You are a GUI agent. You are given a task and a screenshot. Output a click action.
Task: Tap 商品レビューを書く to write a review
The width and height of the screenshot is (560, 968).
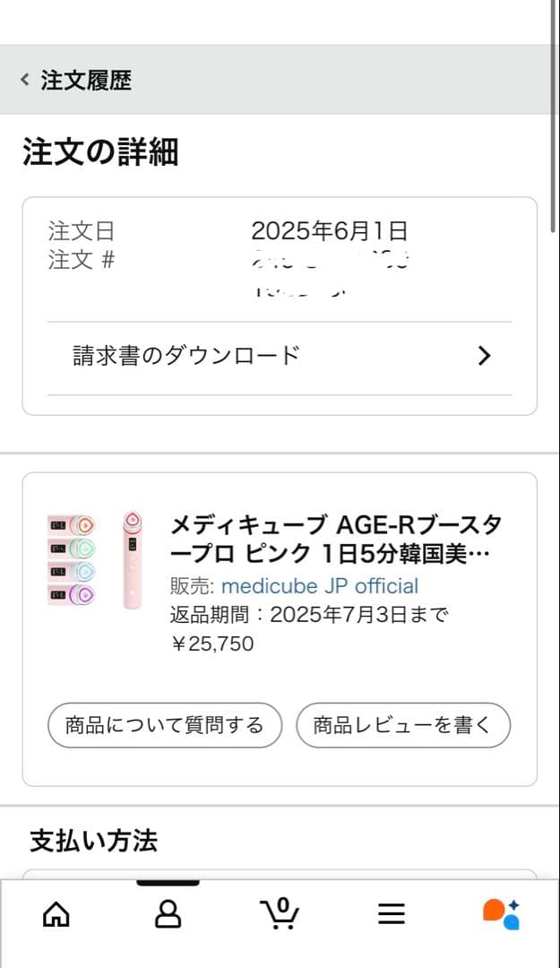pyautogui.click(x=403, y=725)
